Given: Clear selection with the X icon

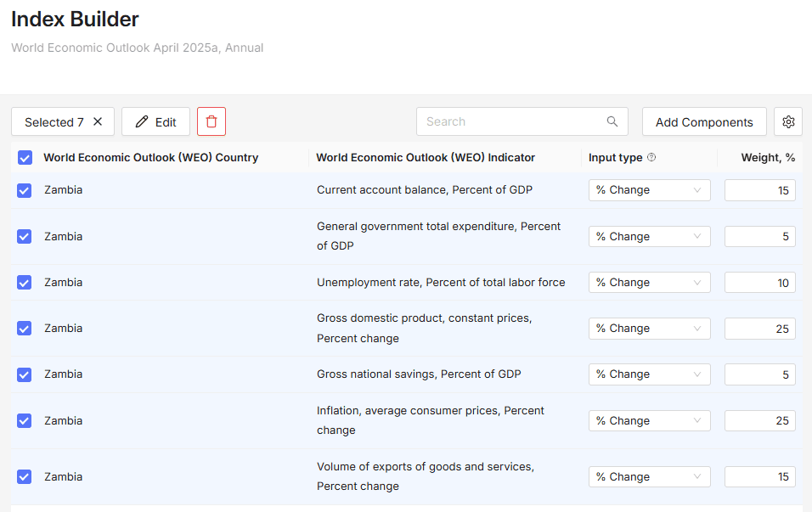Looking at the screenshot, I should 98,121.
